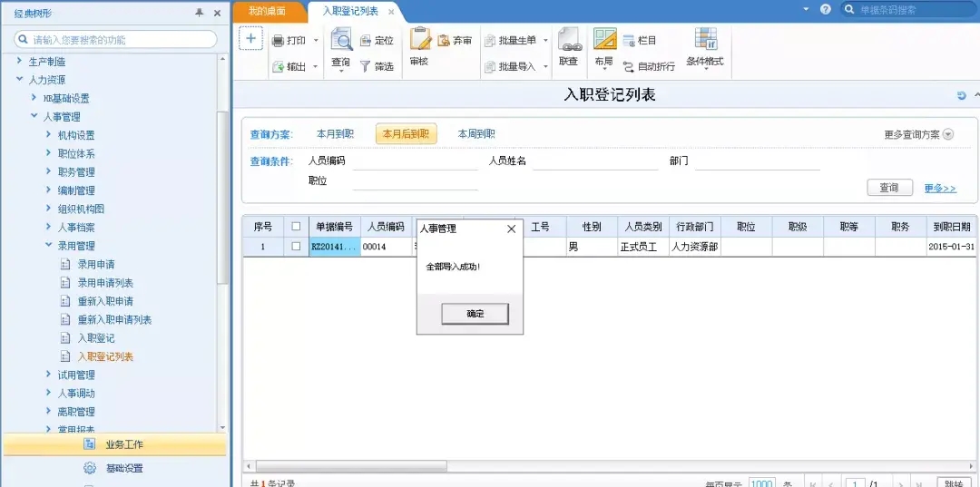Click the 审核 clipboard icon
The image size is (980, 487).
(x=420, y=39)
